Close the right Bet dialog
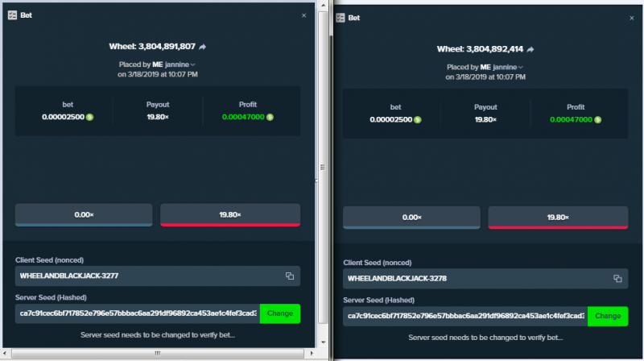644x361 pixels. pos(632,18)
